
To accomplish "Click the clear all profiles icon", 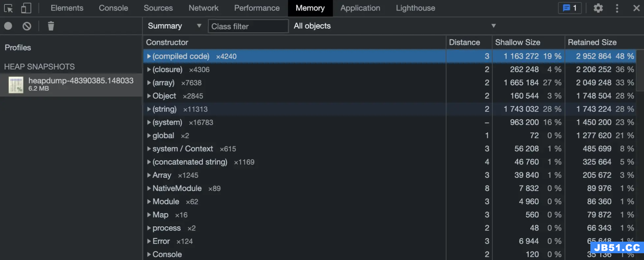I will [27, 26].
